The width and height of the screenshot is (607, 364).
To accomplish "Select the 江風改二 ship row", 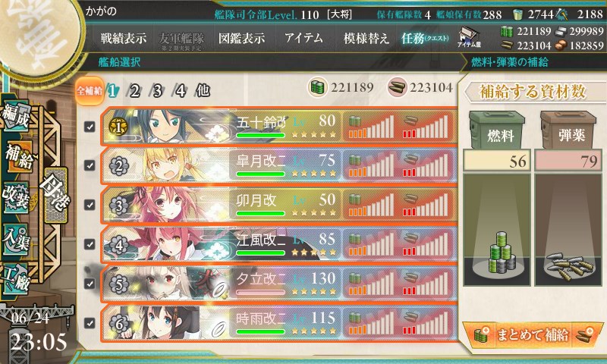I will click(x=278, y=244).
